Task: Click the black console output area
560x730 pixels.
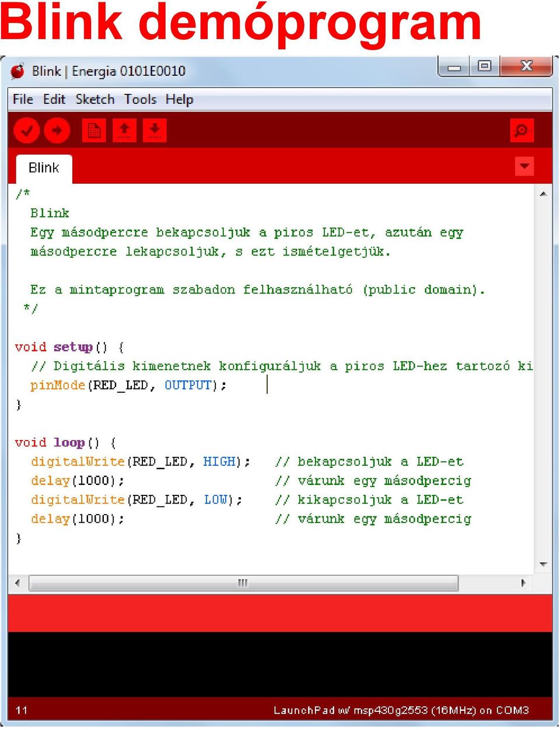Action: [280, 664]
